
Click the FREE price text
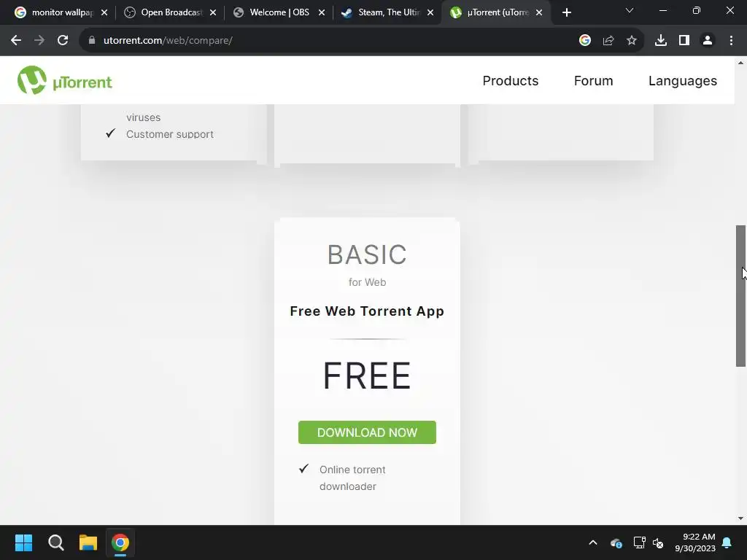pos(367,376)
